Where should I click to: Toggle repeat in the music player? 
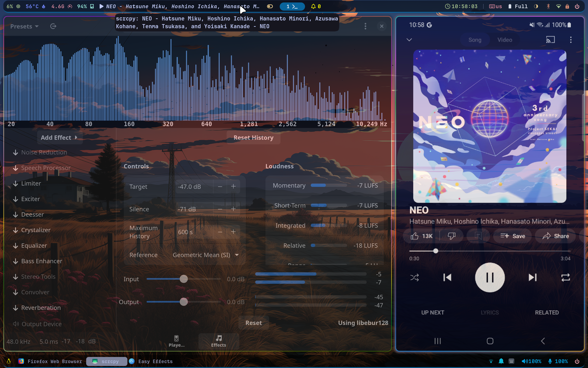point(566,277)
